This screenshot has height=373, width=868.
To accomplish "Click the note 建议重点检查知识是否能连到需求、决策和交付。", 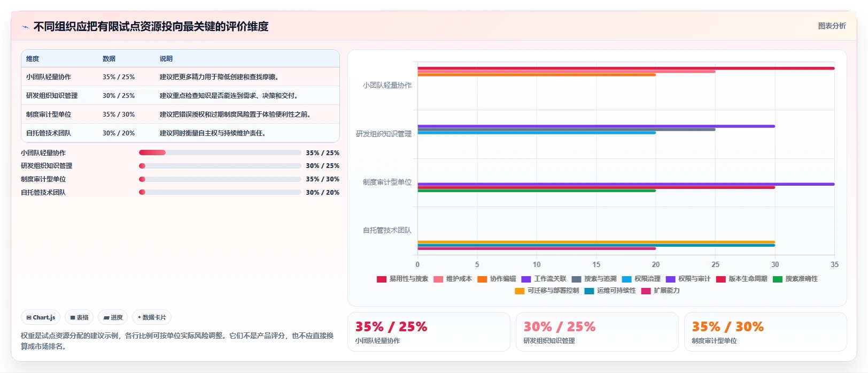I will pos(229,96).
